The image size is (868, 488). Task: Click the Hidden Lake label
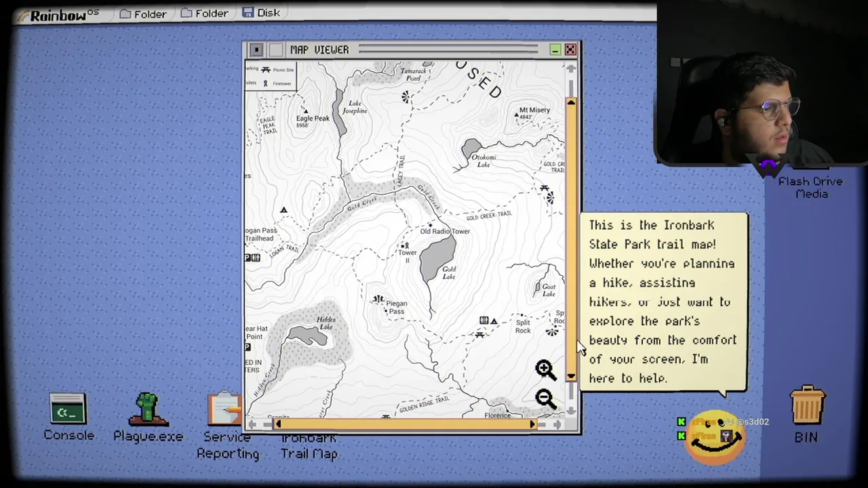326,323
